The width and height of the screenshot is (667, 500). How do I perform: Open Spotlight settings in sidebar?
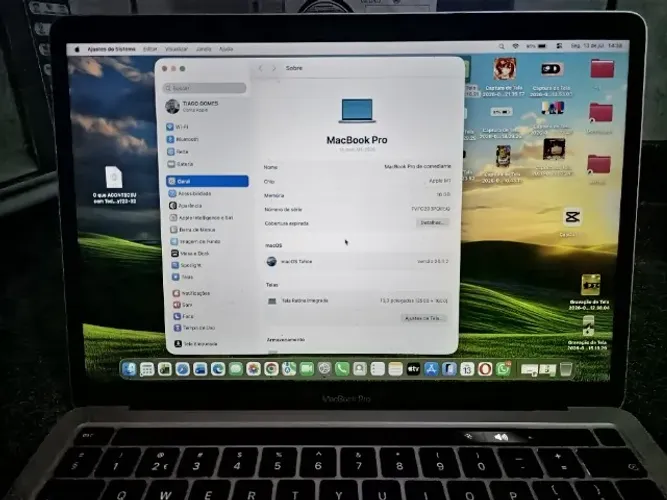(186, 265)
